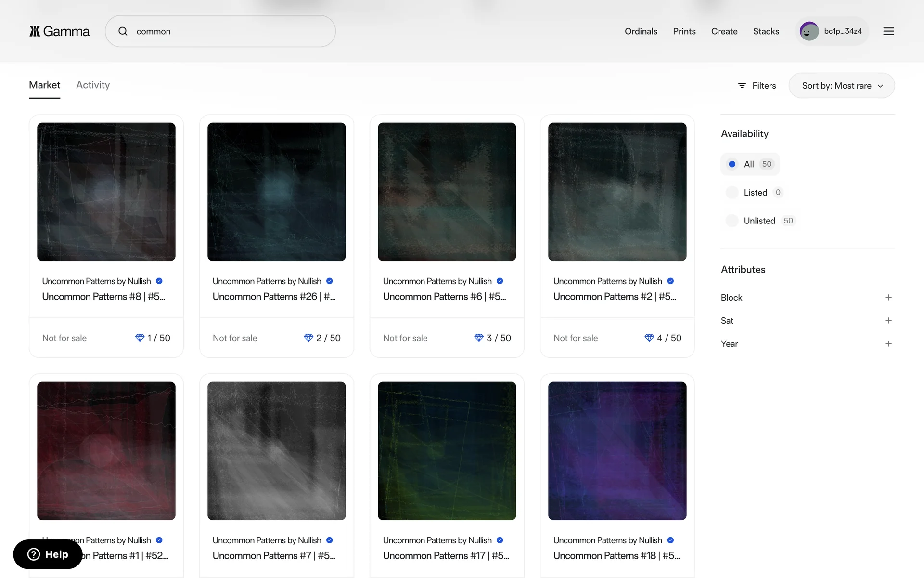Click the Gamma logo
Image resolution: width=924 pixels, height=578 pixels.
click(x=59, y=31)
